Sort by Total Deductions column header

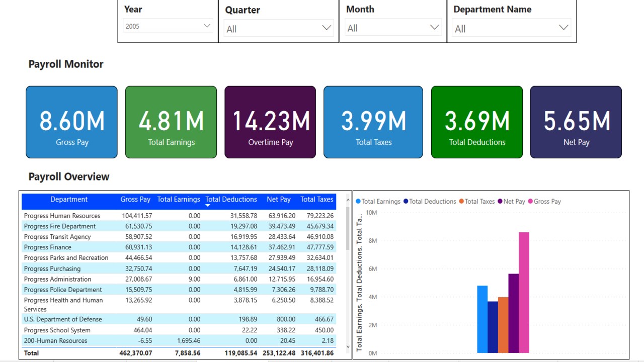point(231,200)
